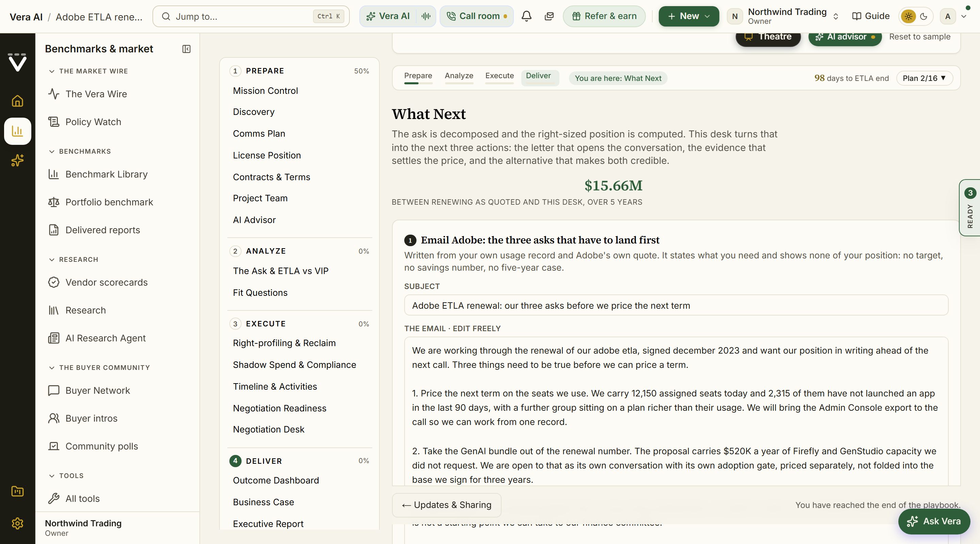Click the 'You are here: What Next' badge

(x=618, y=78)
